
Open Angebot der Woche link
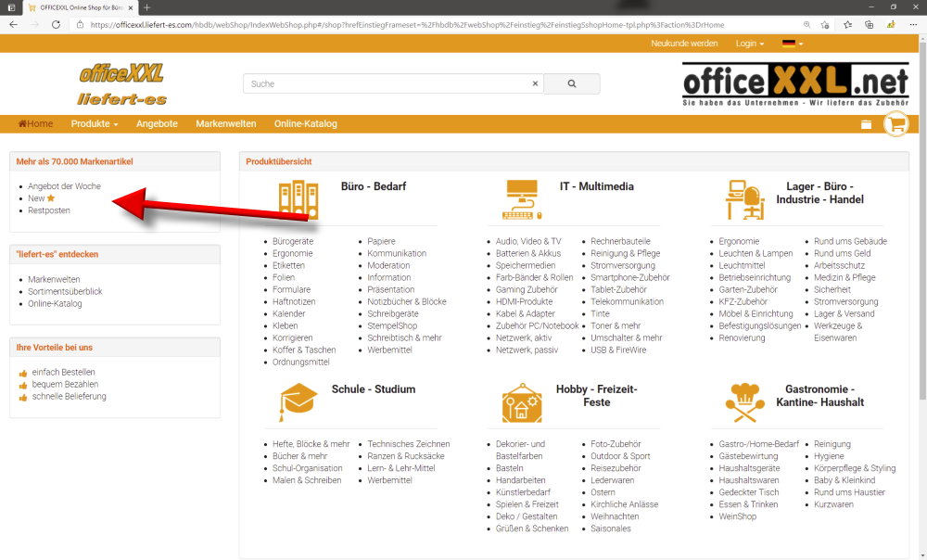[65, 186]
